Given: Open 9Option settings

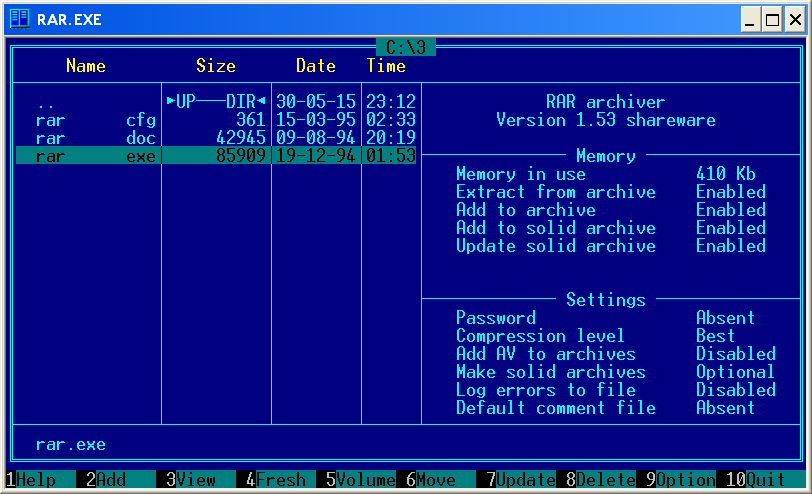Looking at the screenshot, I should pos(681,480).
